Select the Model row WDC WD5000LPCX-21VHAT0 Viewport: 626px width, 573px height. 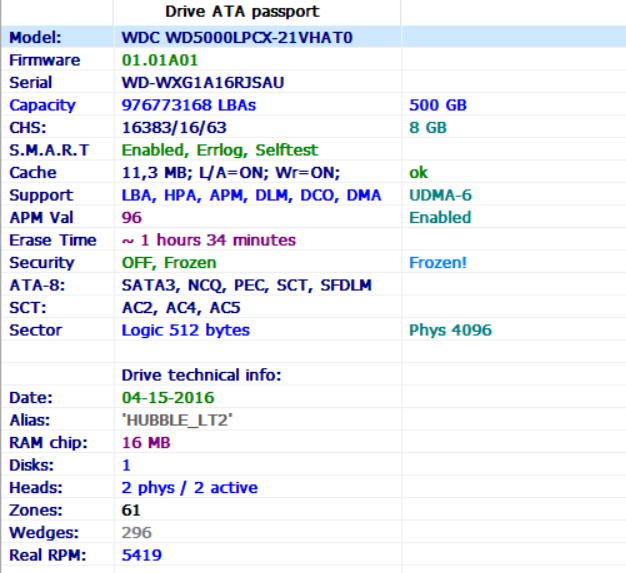313,37
